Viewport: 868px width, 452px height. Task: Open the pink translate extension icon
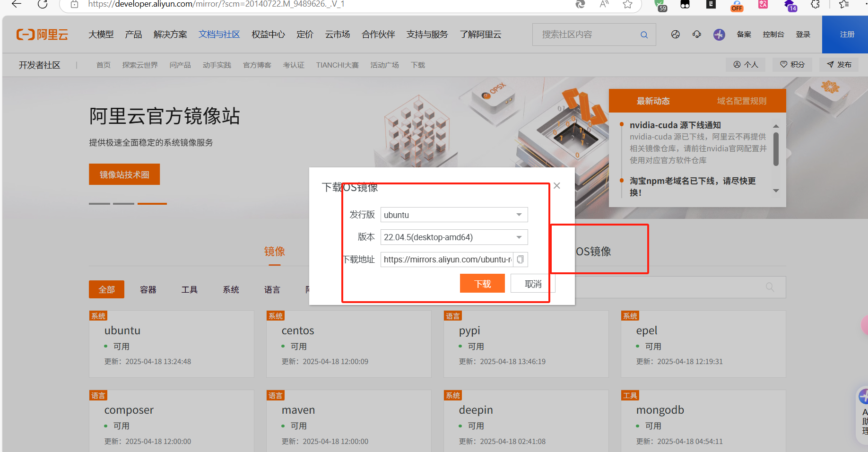(763, 4)
